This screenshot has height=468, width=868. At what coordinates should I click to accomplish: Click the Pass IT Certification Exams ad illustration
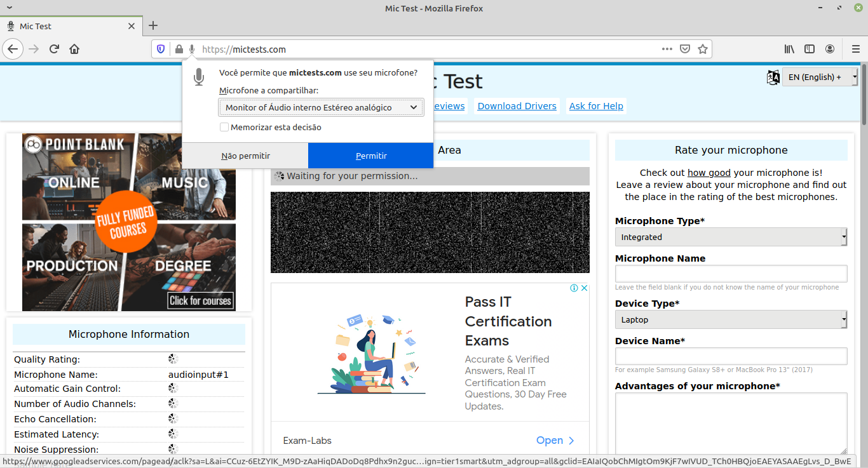(x=372, y=353)
